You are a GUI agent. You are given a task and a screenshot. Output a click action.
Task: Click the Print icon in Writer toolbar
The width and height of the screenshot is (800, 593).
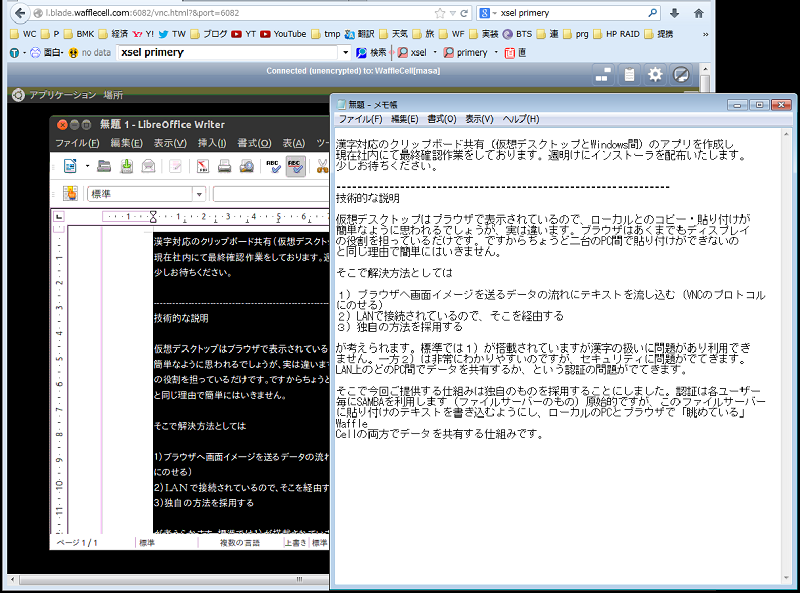point(224,166)
